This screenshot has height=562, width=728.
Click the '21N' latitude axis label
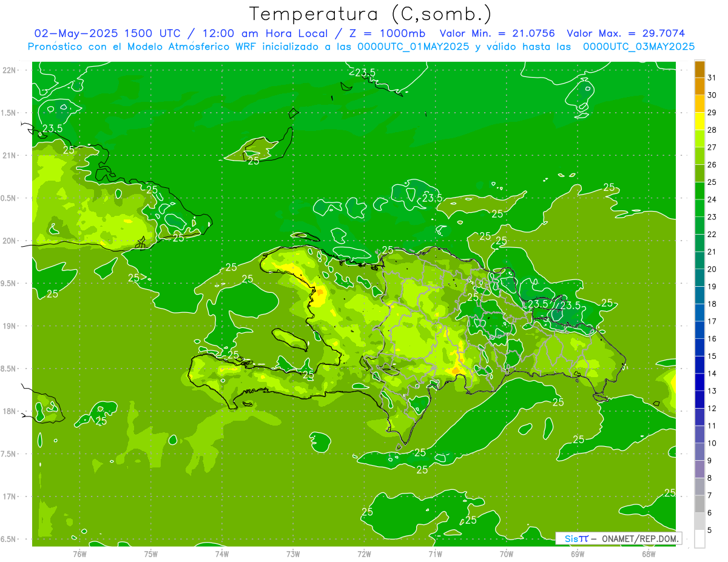[x=10, y=156]
